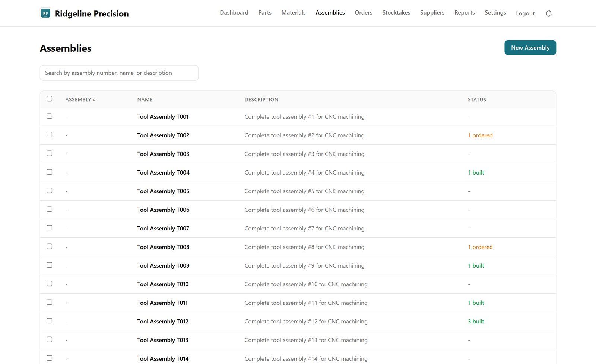This screenshot has width=596, height=364.
Task: Click the '1 ordered' status for T002
Action: [480, 135]
